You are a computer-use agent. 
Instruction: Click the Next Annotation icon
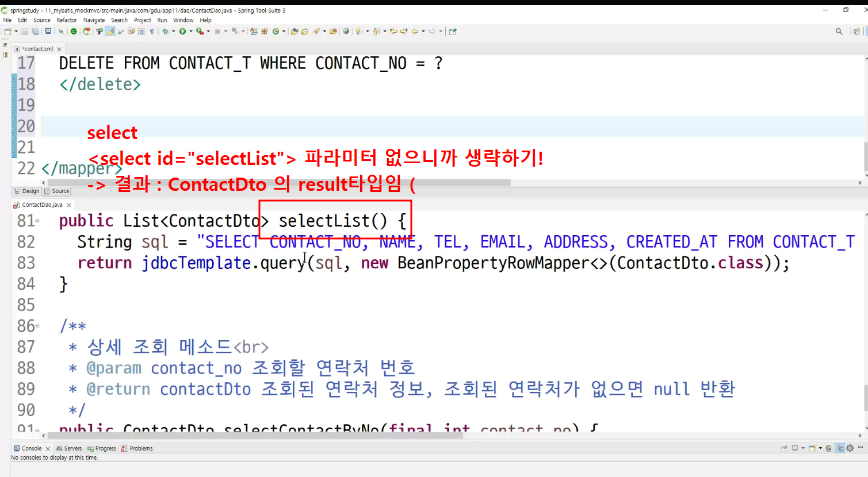click(x=359, y=32)
